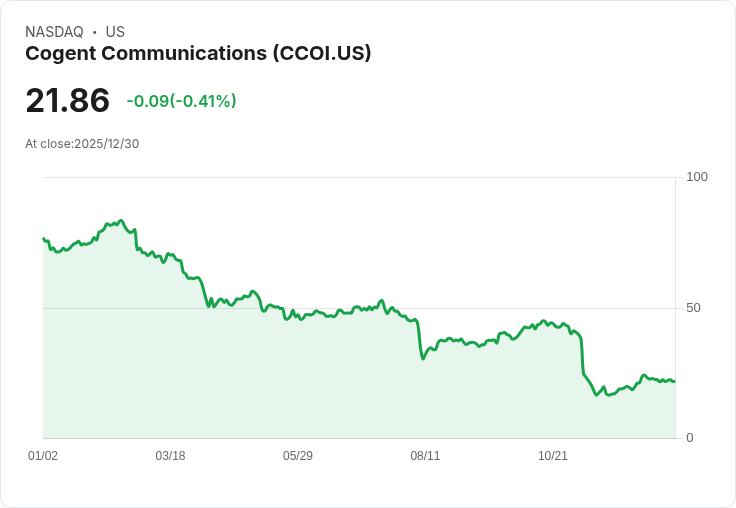
Task: Click the -0.09(-0.41%) price change
Action: click(181, 101)
